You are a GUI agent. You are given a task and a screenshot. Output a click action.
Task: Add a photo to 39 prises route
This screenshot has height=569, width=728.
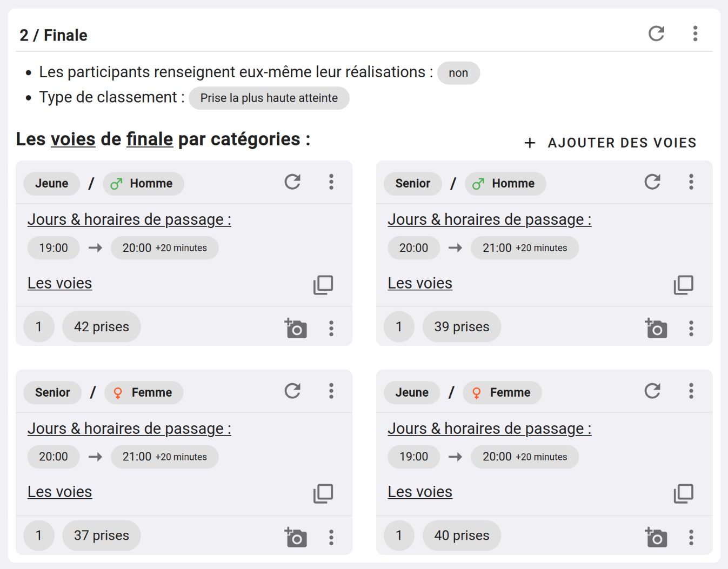656,328
